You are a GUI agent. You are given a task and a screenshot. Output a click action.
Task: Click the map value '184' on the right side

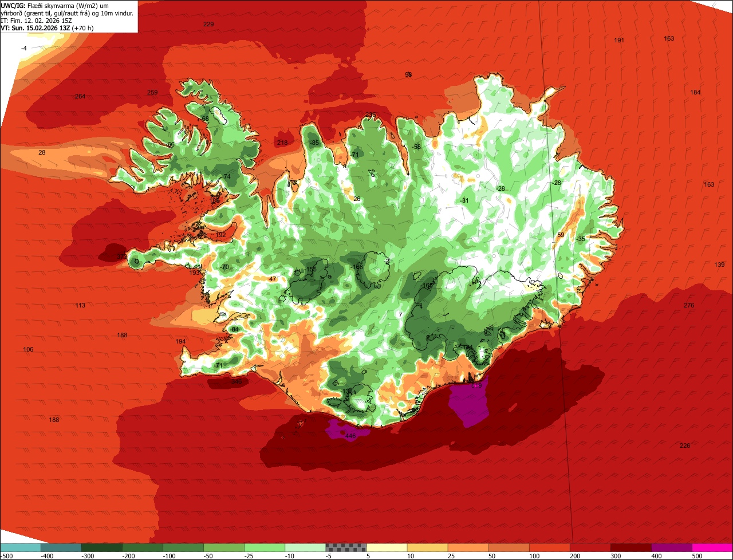(695, 92)
